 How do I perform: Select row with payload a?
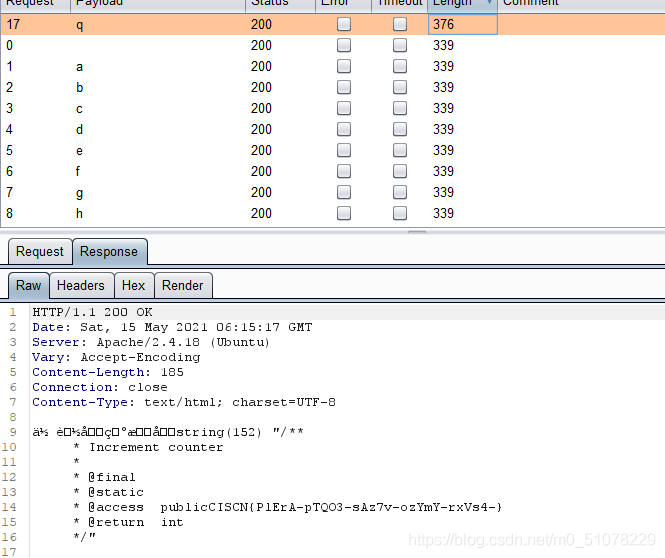click(x=332, y=66)
